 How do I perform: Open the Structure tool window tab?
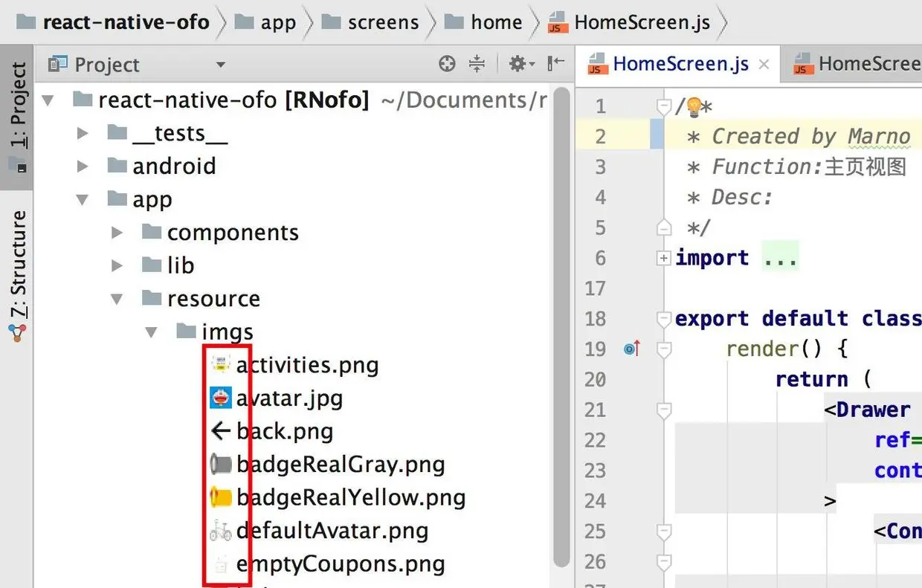pyautogui.click(x=18, y=275)
